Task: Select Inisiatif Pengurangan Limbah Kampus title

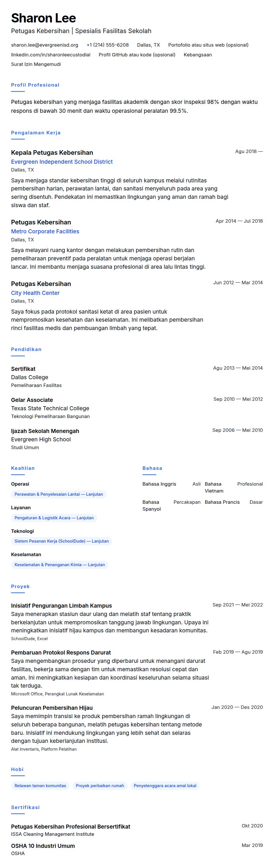Action: 61,606
